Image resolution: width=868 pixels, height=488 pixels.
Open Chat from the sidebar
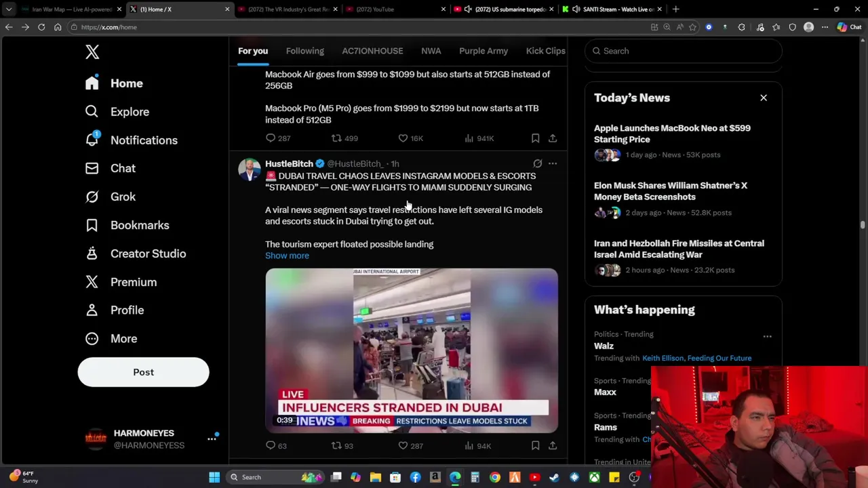pyautogui.click(x=110, y=168)
